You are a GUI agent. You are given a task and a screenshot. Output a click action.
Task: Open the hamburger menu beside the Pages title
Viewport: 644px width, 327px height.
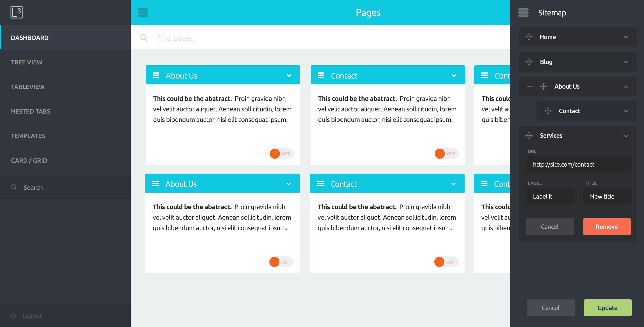pos(143,12)
